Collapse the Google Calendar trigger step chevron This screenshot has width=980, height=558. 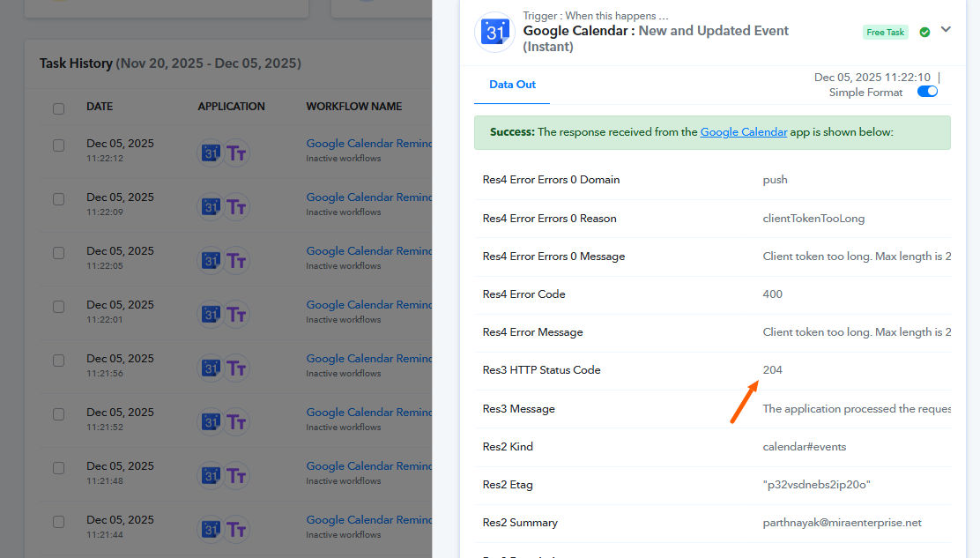point(946,30)
